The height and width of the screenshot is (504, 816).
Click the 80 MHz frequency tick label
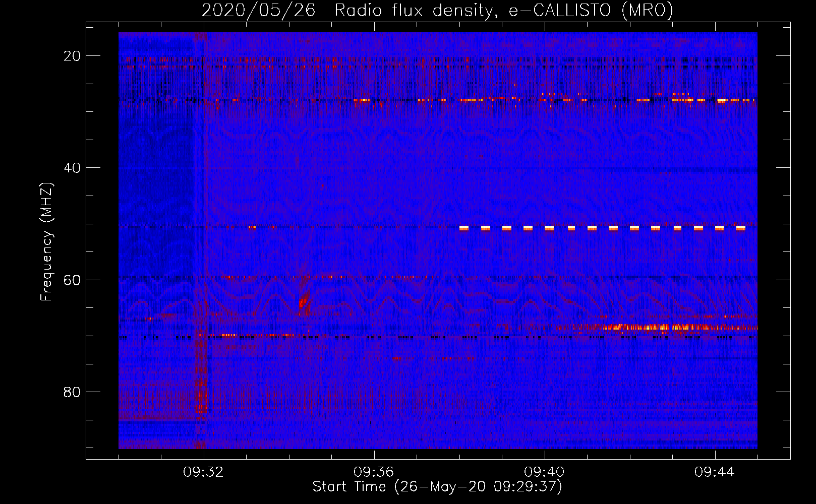[72, 392]
